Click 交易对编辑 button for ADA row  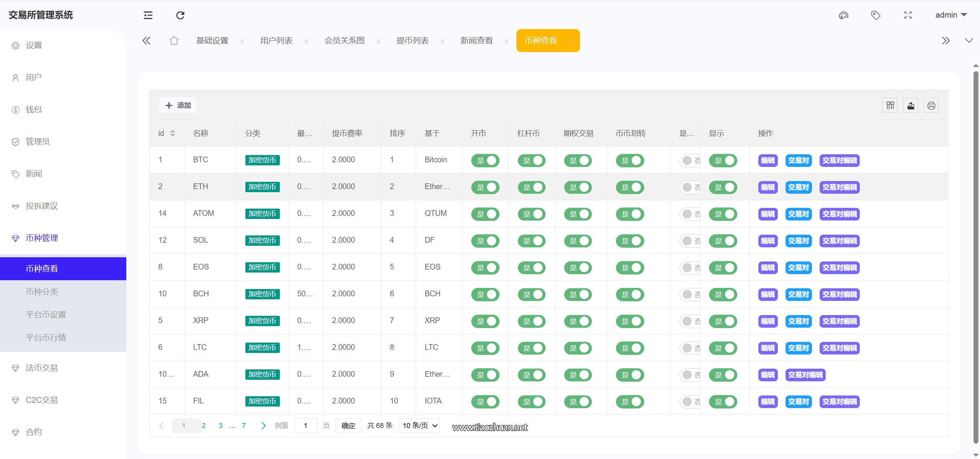click(805, 375)
